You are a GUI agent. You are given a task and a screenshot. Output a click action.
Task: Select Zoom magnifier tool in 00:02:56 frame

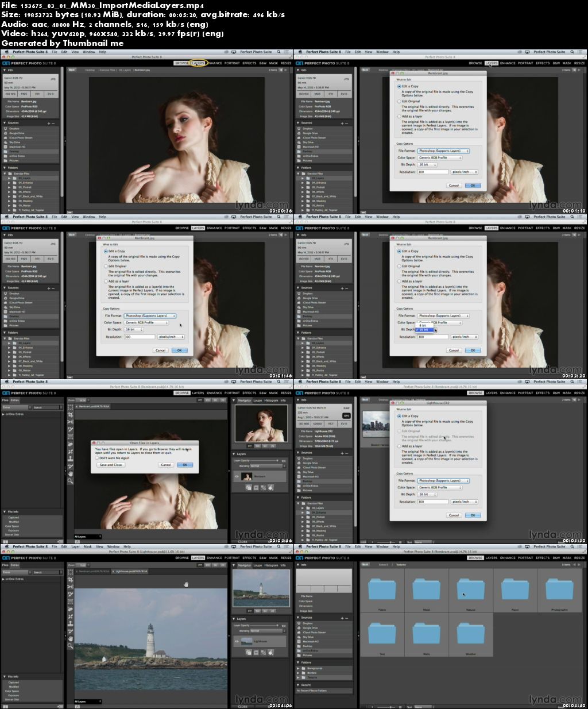click(70, 481)
